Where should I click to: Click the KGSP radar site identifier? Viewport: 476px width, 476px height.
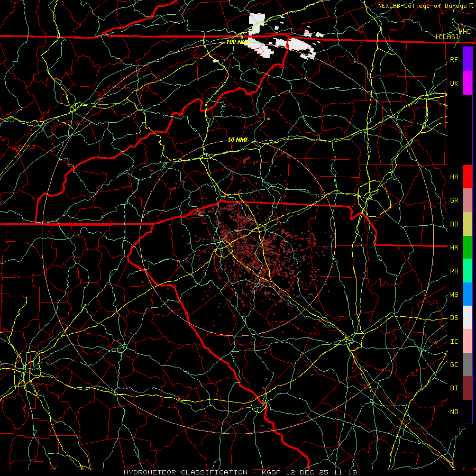point(271,472)
